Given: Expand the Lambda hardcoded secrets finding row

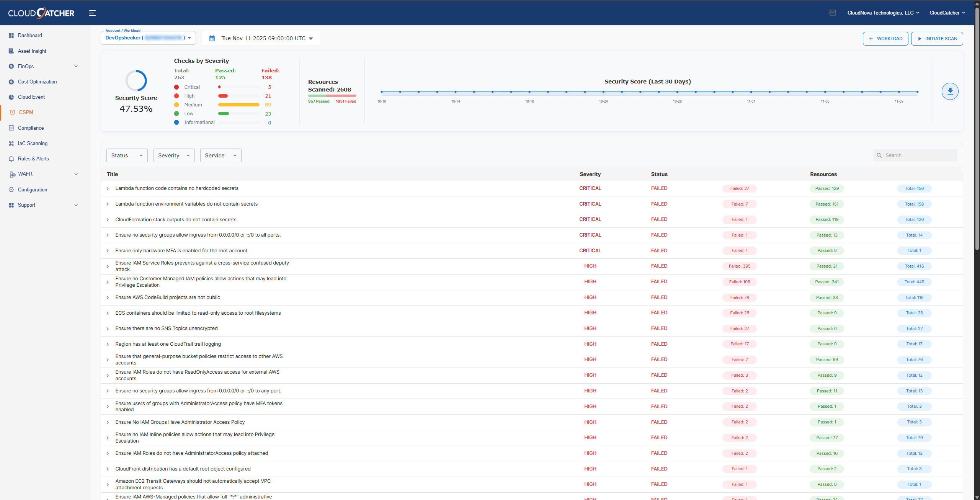Looking at the screenshot, I should point(108,188).
